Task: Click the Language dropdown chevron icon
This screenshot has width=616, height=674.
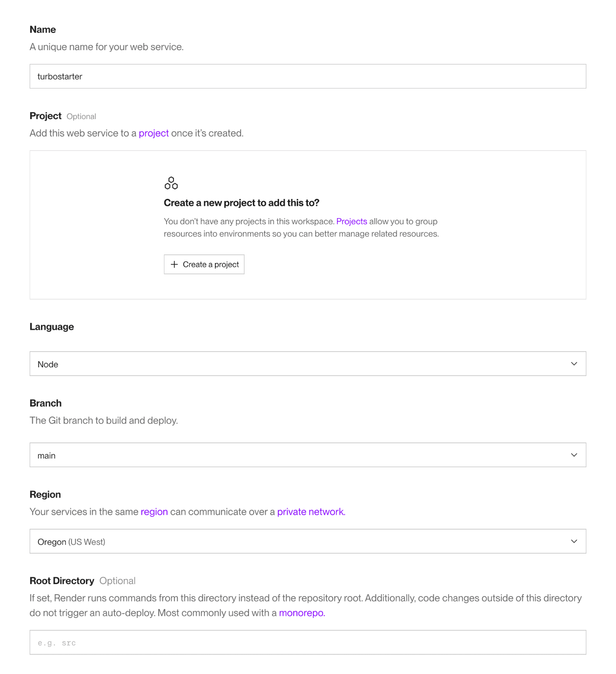Action: click(574, 364)
